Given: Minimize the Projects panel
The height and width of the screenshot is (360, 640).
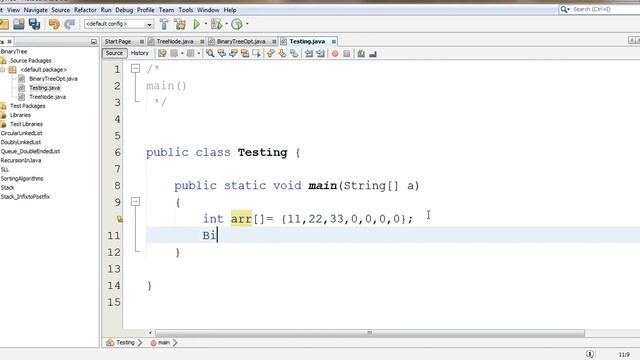Looking at the screenshot, I should coord(93,42).
